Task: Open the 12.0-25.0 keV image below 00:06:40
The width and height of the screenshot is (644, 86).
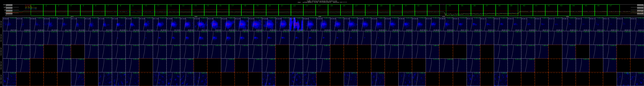Action: click(x=9, y=52)
